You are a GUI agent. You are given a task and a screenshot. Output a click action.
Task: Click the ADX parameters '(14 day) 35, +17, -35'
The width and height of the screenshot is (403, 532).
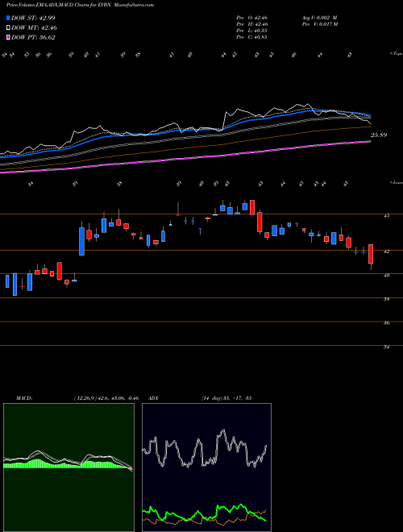tap(226, 398)
